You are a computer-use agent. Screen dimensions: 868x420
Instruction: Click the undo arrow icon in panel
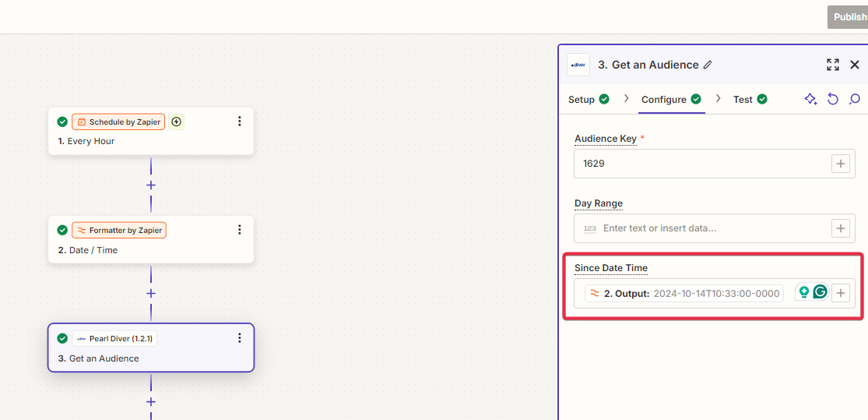coord(833,99)
